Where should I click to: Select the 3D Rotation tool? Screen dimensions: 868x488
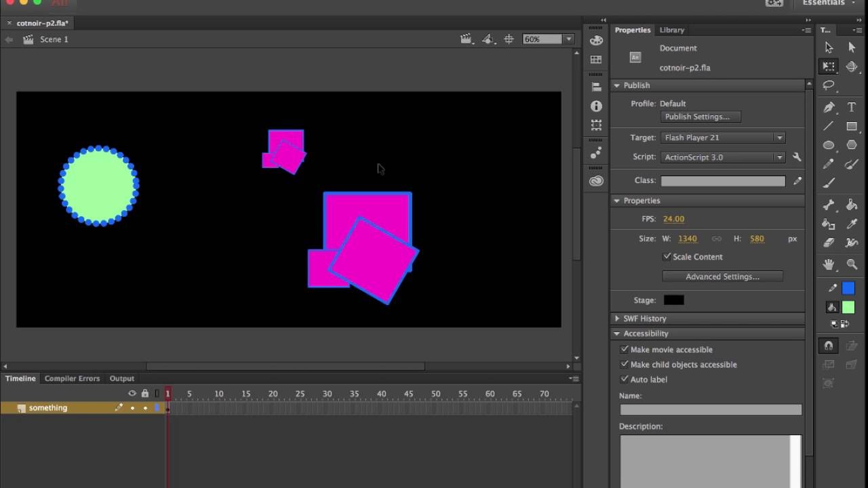pos(852,66)
